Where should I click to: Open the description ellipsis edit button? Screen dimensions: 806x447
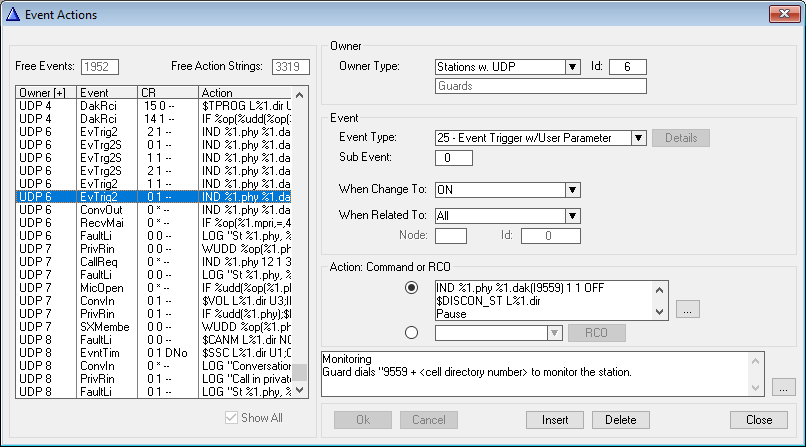coord(784,384)
